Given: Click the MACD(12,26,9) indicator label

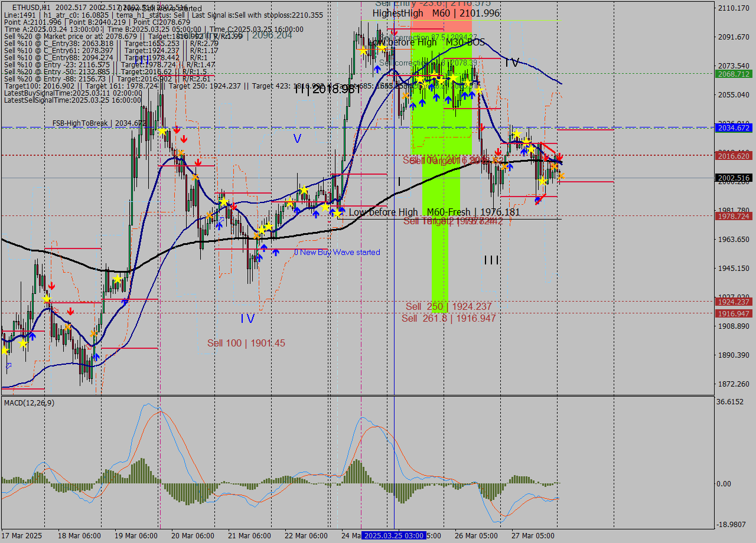Looking at the screenshot, I should click(30, 403).
